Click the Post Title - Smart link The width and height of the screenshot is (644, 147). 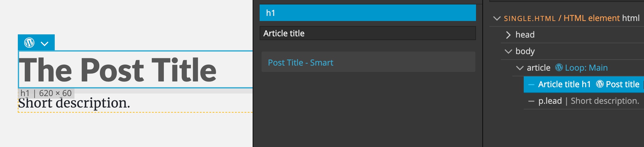pos(301,62)
